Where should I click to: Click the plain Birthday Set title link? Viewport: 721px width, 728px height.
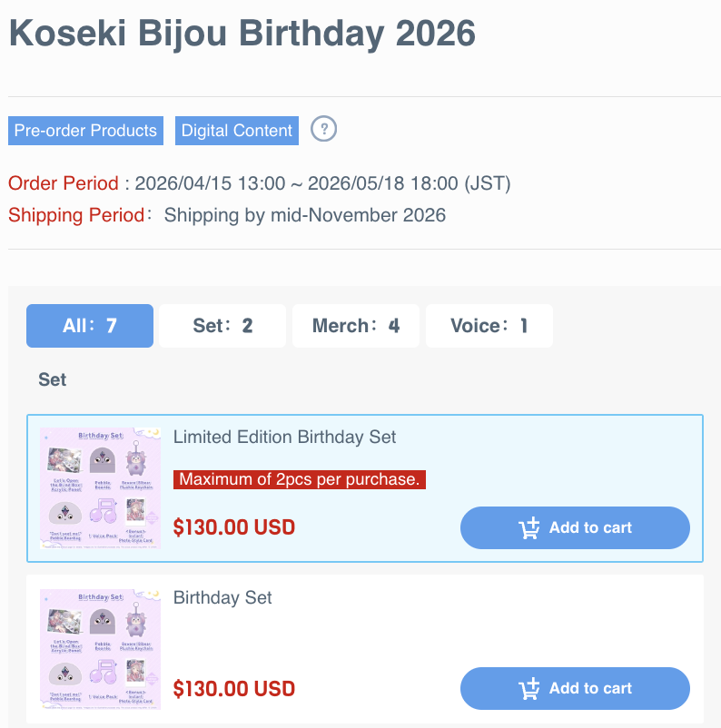coord(222,597)
